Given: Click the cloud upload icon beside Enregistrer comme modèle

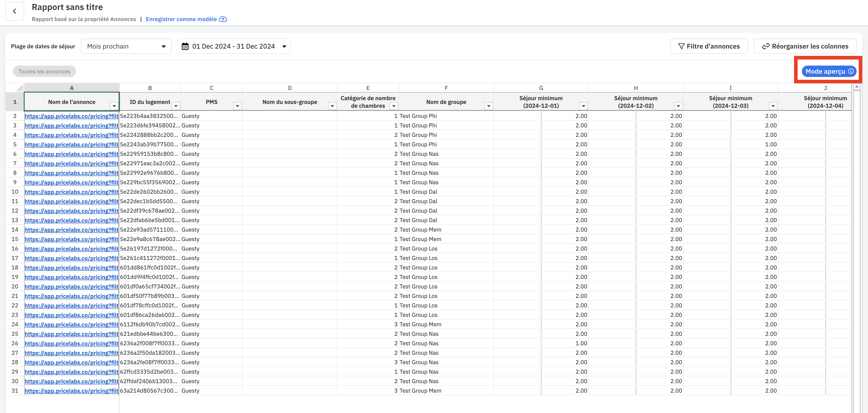Looking at the screenshot, I should pyautogui.click(x=223, y=19).
